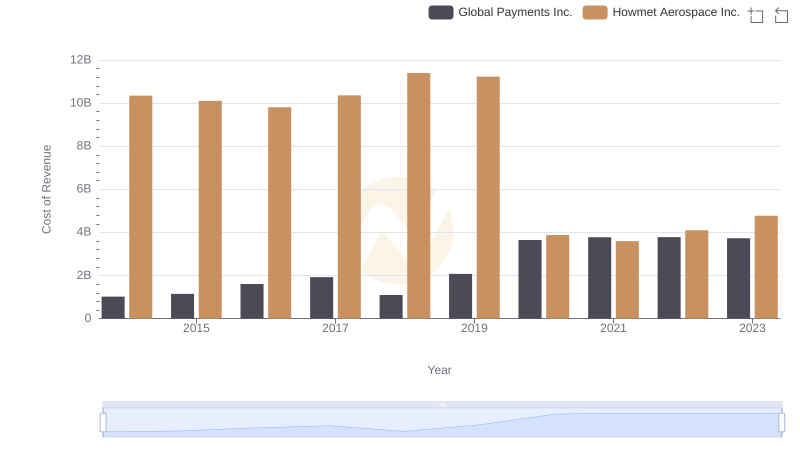Click the 4B y-axis label
Image resolution: width=800 pixels, height=461 pixels.
tap(84, 232)
